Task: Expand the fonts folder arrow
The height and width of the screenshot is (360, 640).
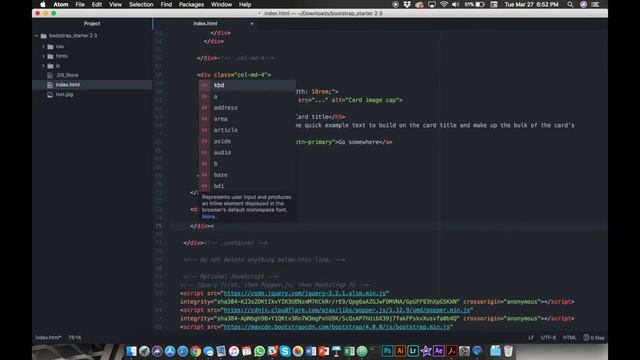Action: pyautogui.click(x=44, y=56)
